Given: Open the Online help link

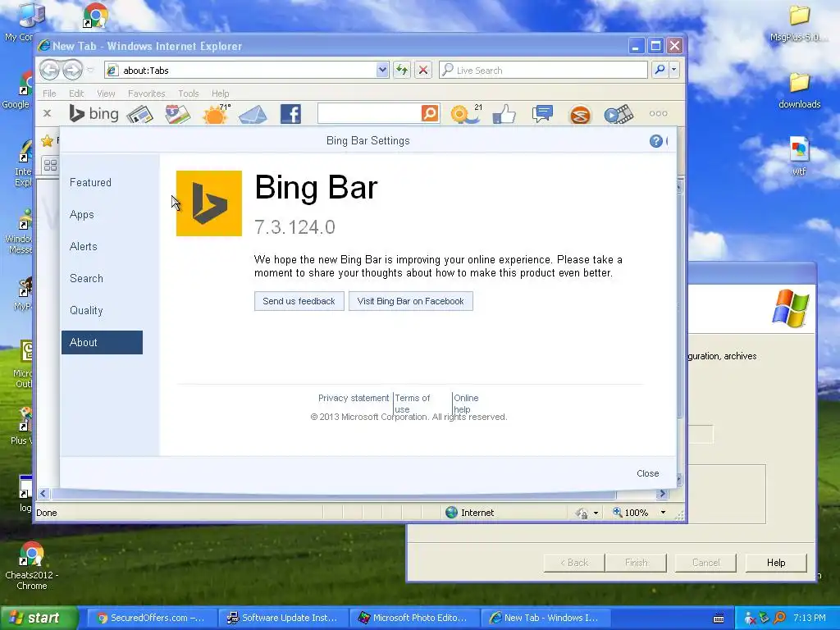Looking at the screenshot, I should pos(466,404).
